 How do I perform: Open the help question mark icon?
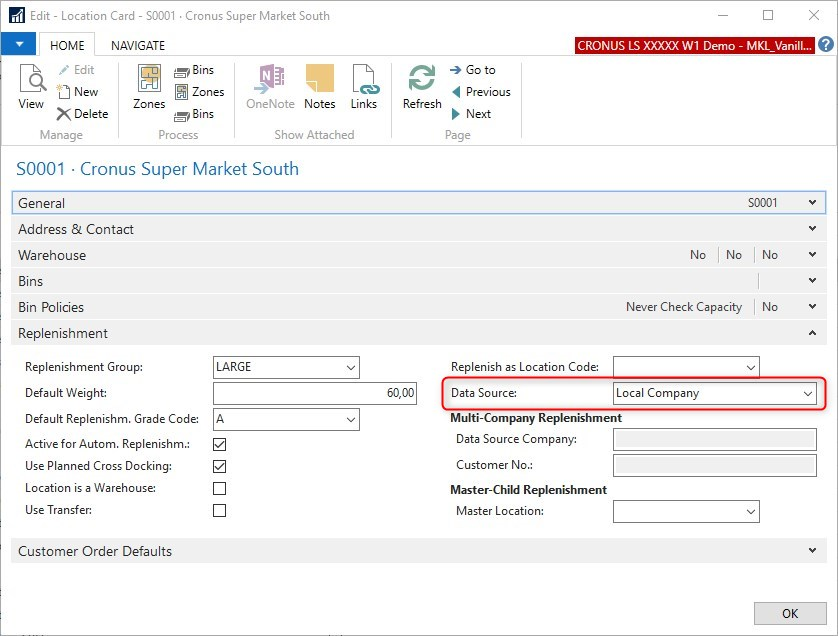(x=825, y=45)
